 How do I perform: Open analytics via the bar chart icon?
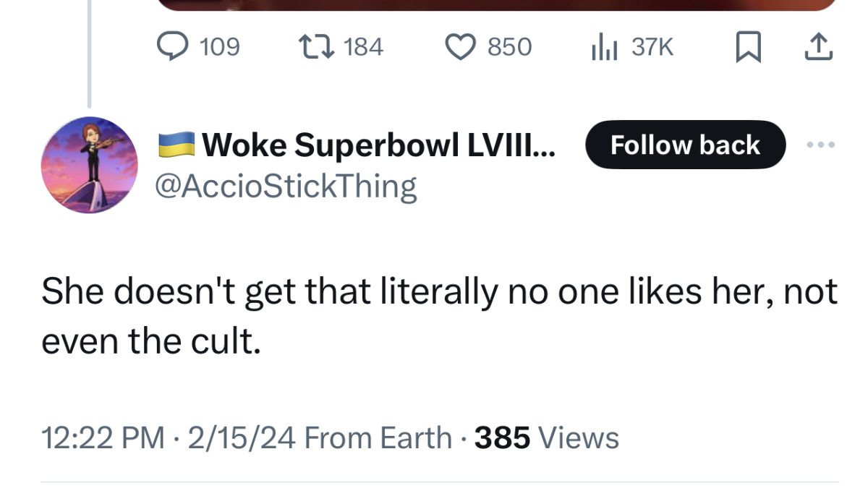tap(603, 48)
